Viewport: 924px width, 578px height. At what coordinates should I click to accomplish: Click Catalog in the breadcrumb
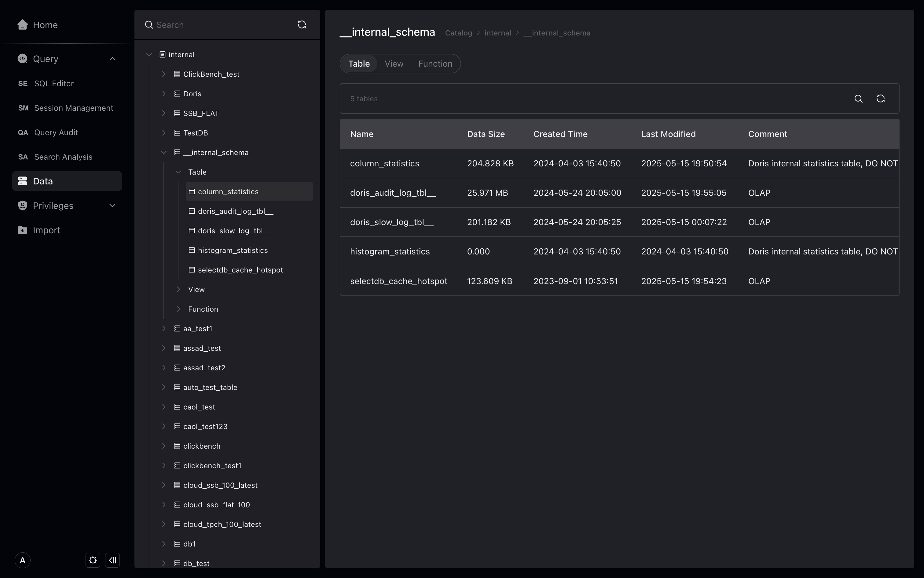coord(459,33)
